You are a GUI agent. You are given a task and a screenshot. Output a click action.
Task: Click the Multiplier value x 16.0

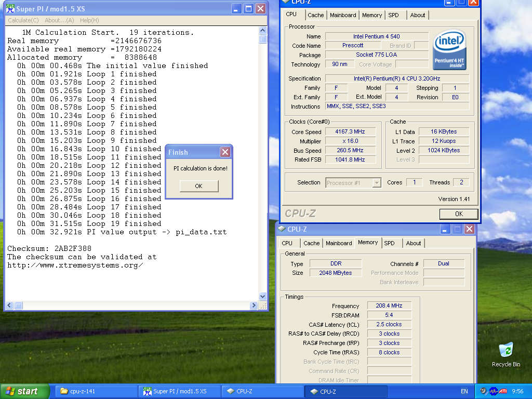click(350, 141)
